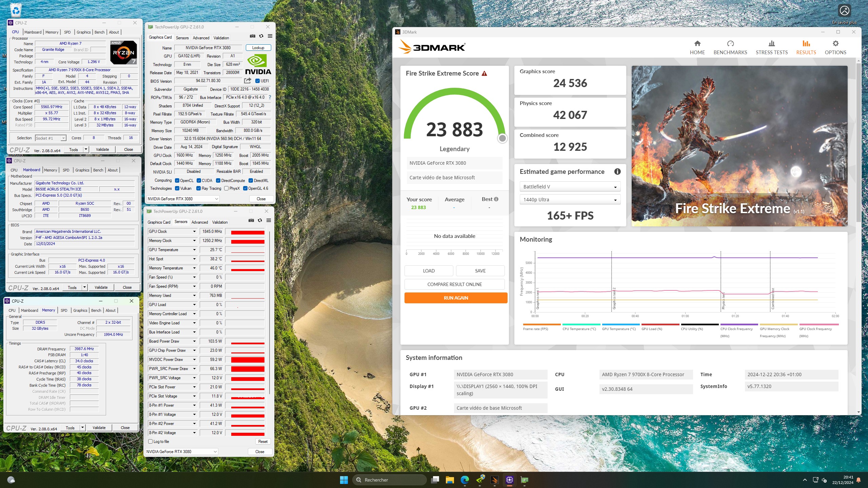
Task: Open 3DMark HOME section
Action: click(697, 47)
